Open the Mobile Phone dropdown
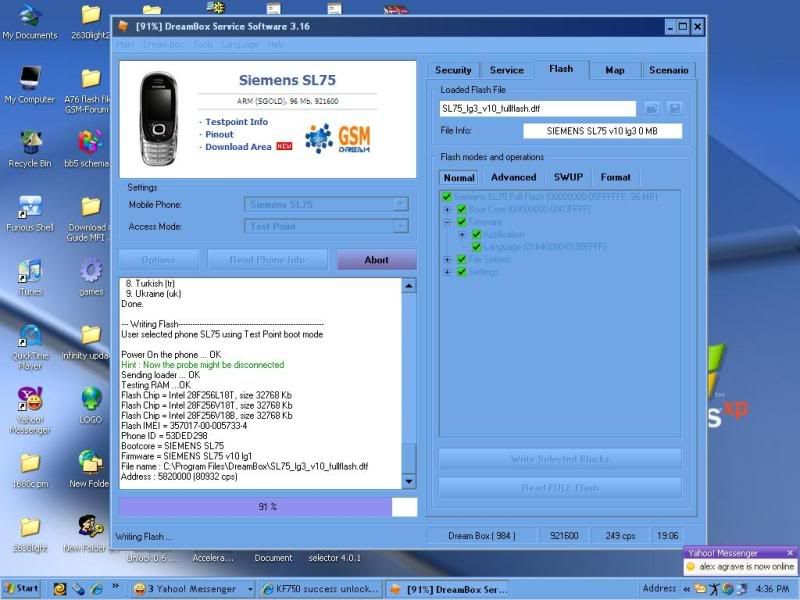The width and height of the screenshot is (800, 600). click(402, 204)
